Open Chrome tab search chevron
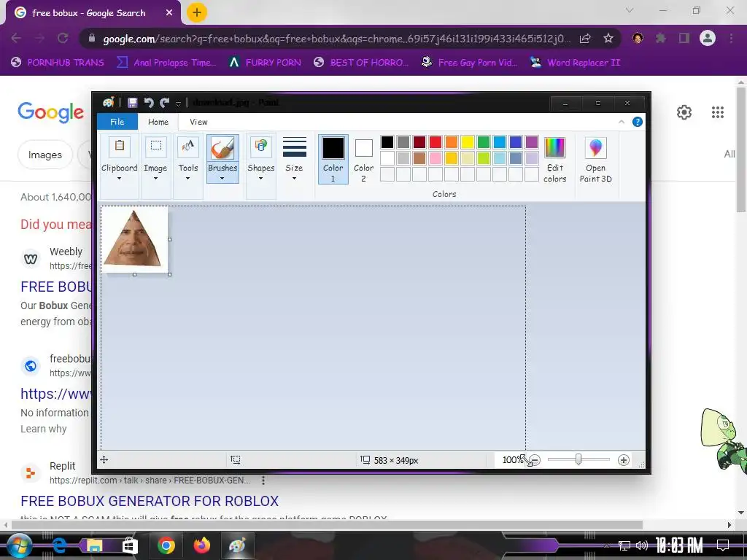 tap(630, 10)
